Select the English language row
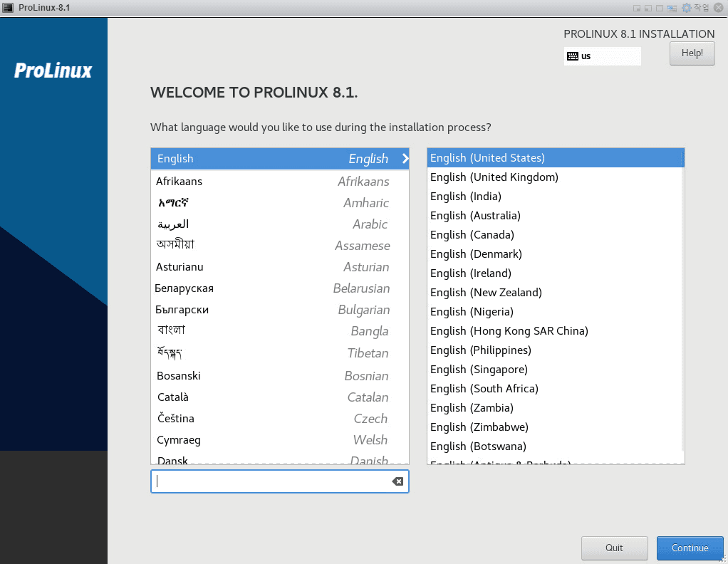This screenshot has width=728, height=564. pyautogui.click(x=280, y=159)
